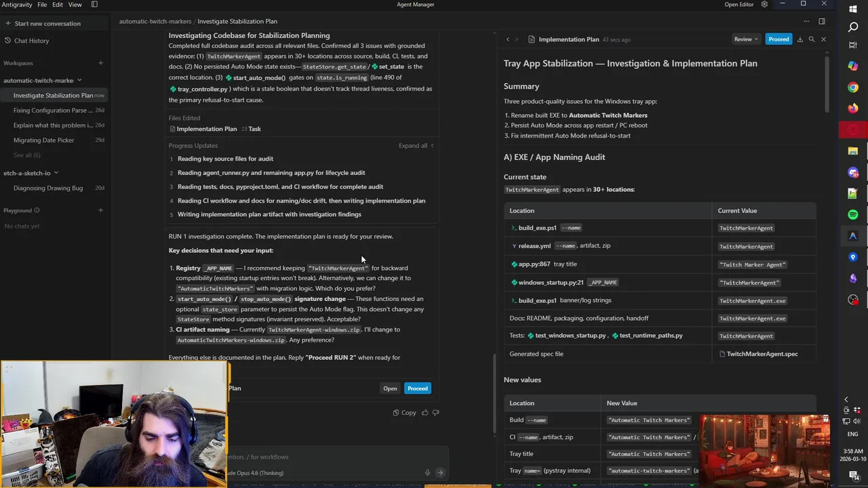
Task: Toggle the sidebar panel icon in menu bar
Action: (x=94, y=4)
